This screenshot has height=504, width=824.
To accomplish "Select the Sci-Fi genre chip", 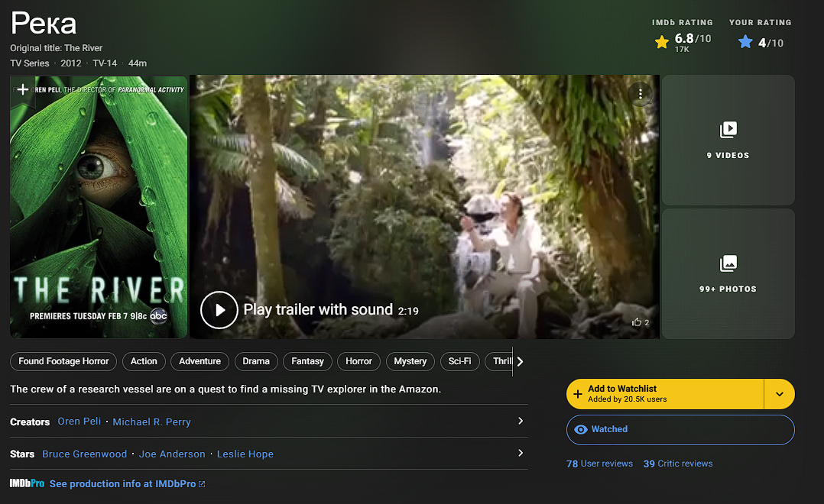I will coord(460,361).
